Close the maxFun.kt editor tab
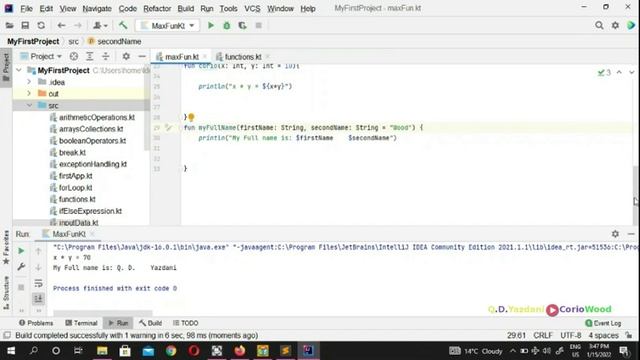The width and height of the screenshot is (640, 360). (205, 57)
